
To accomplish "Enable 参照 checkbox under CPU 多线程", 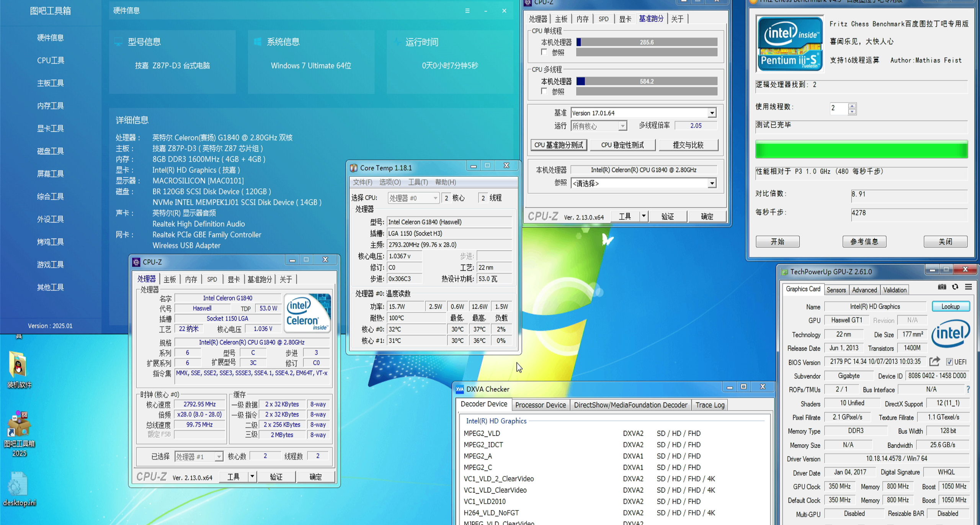I will pos(544,91).
